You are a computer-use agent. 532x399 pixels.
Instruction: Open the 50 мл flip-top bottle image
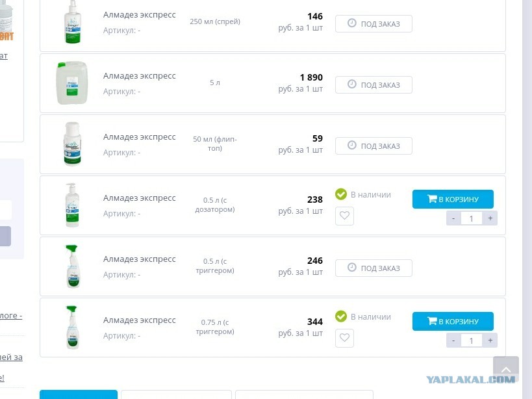pos(72,144)
